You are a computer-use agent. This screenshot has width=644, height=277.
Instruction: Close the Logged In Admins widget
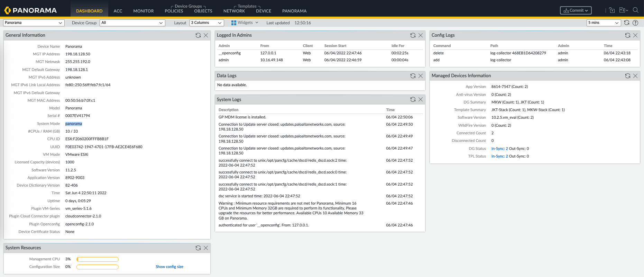421,35
